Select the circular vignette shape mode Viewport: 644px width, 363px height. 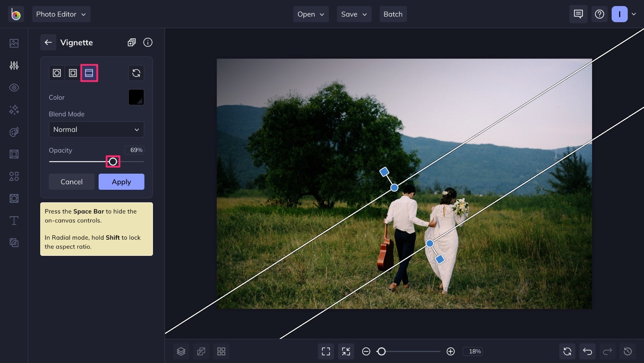56,73
